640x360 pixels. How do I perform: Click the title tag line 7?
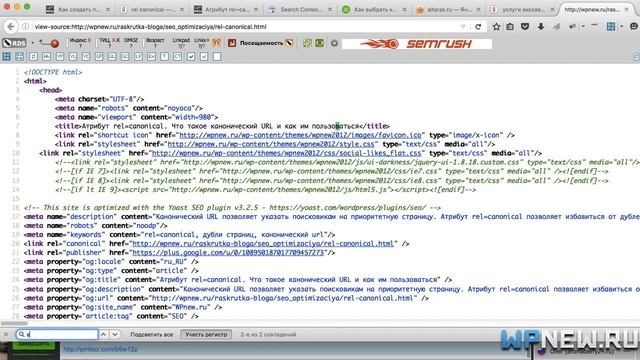click(222, 126)
